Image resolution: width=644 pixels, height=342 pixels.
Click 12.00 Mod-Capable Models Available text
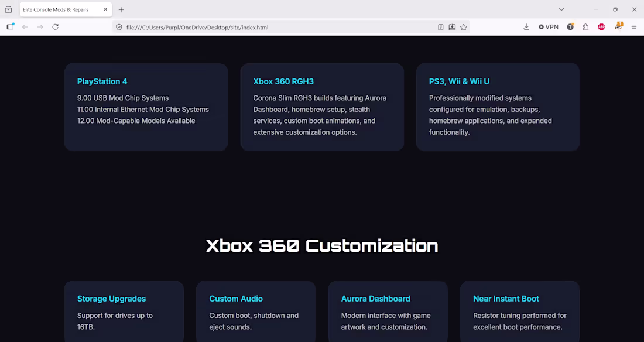pyautogui.click(x=136, y=121)
